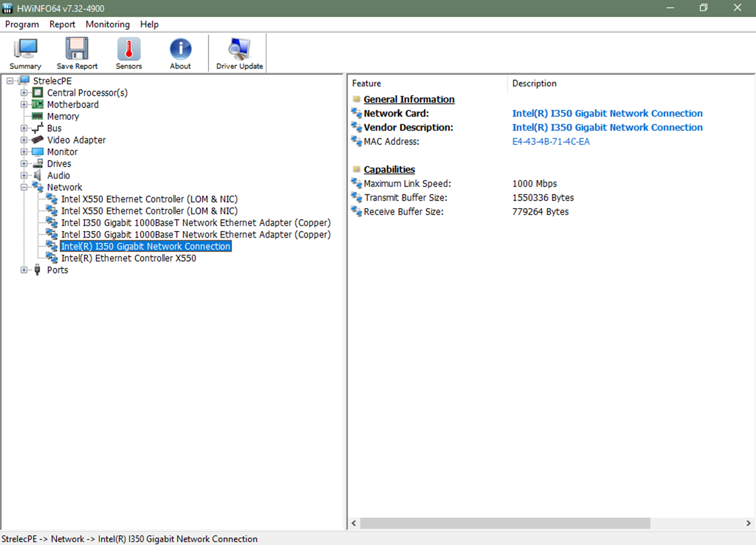Click the 1000 Mbps value
Screen dimensions: 756x545
click(x=535, y=183)
